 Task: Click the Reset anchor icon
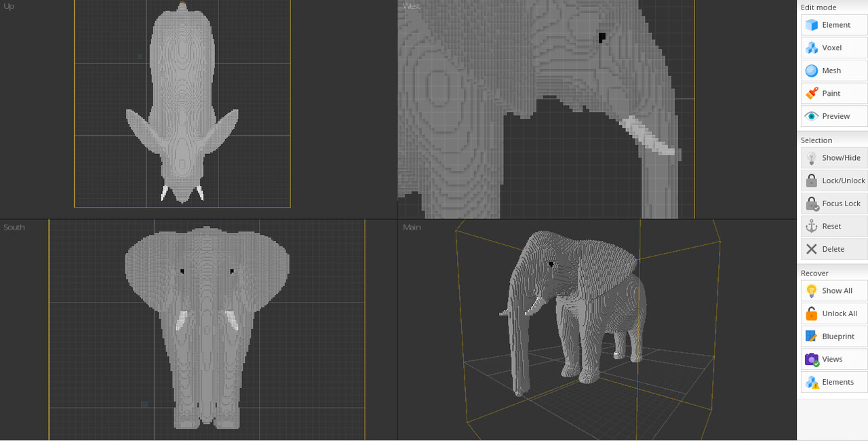pyautogui.click(x=812, y=227)
